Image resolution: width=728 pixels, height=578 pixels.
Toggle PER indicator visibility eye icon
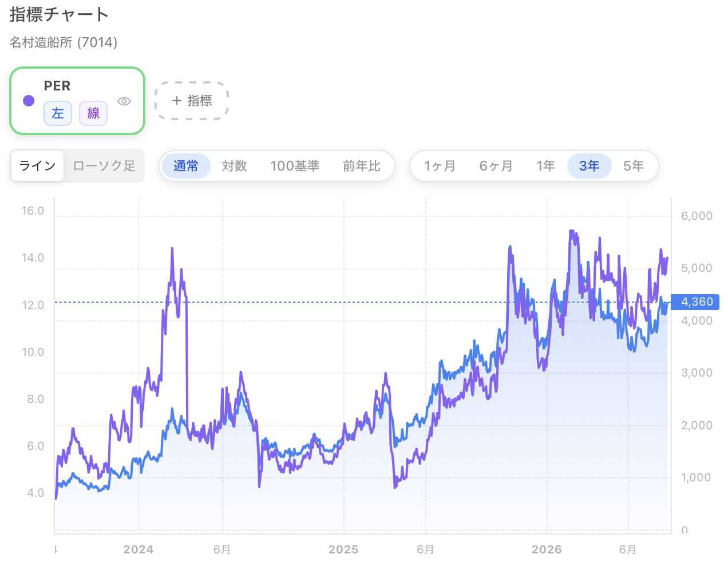(124, 101)
